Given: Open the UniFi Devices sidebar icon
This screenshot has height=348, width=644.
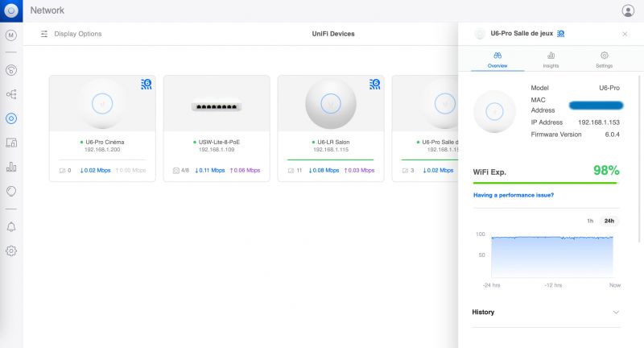Looking at the screenshot, I should coord(11,118).
